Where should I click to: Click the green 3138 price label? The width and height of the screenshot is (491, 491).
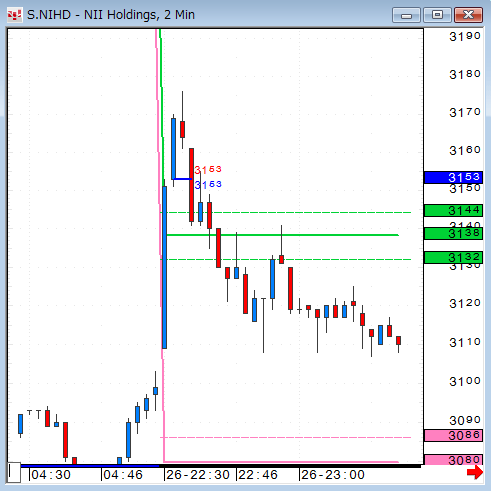453,233
